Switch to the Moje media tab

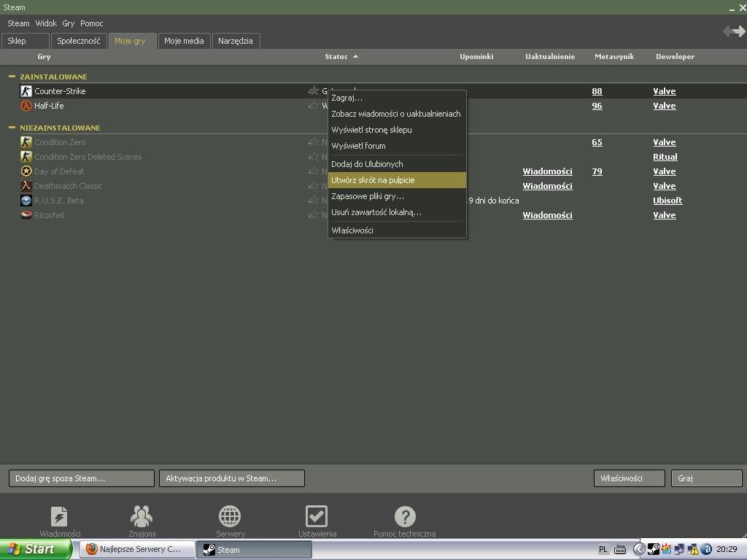click(x=184, y=41)
